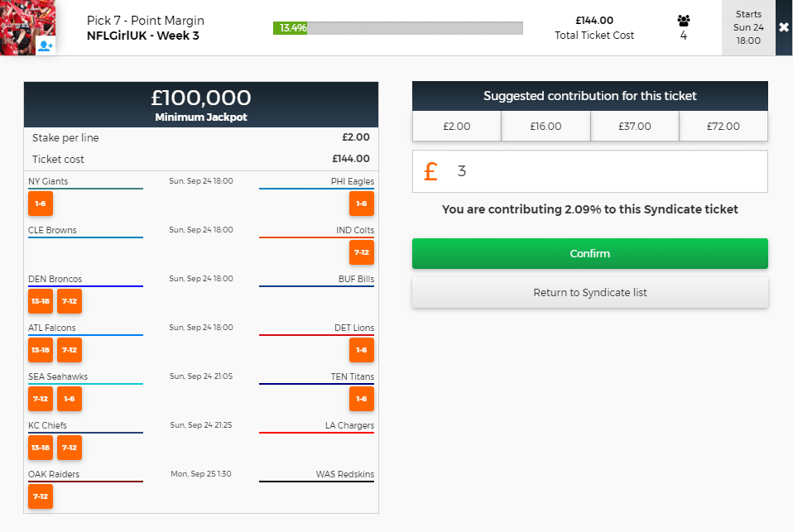Toggle PHI Eagles 1-6 margin selection
793x532 pixels.
(x=362, y=204)
